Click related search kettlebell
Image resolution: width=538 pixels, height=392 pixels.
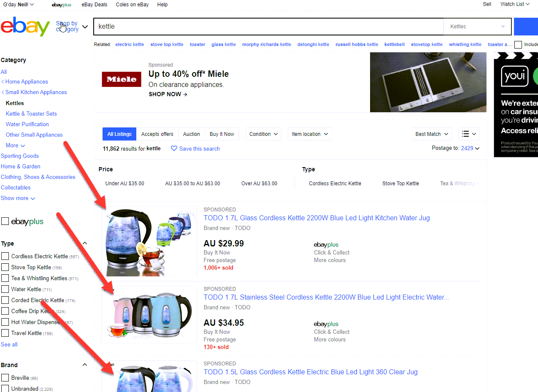395,44
